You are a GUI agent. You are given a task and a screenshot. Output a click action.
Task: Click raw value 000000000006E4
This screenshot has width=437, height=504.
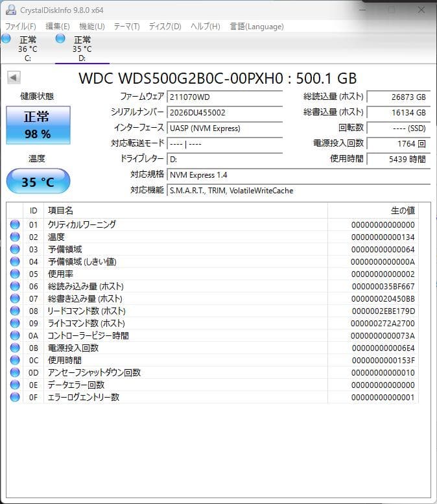click(383, 348)
